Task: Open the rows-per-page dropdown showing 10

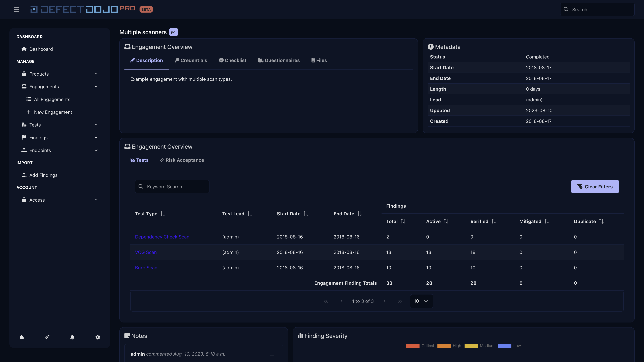Action: (421, 301)
